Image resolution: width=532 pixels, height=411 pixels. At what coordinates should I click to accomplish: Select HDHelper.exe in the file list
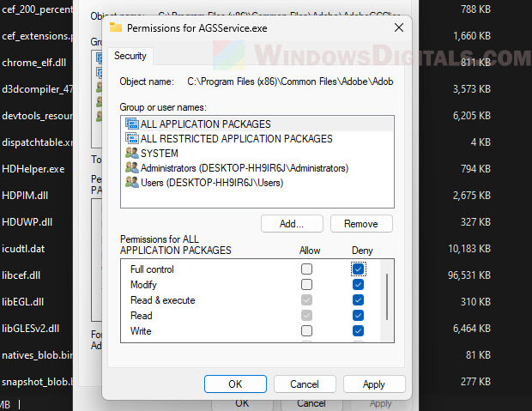[33, 169]
